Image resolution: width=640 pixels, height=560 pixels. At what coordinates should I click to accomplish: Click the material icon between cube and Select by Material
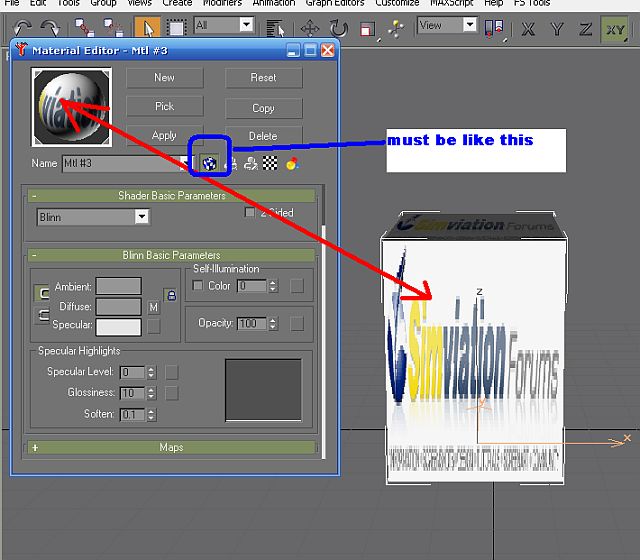pos(231,164)
